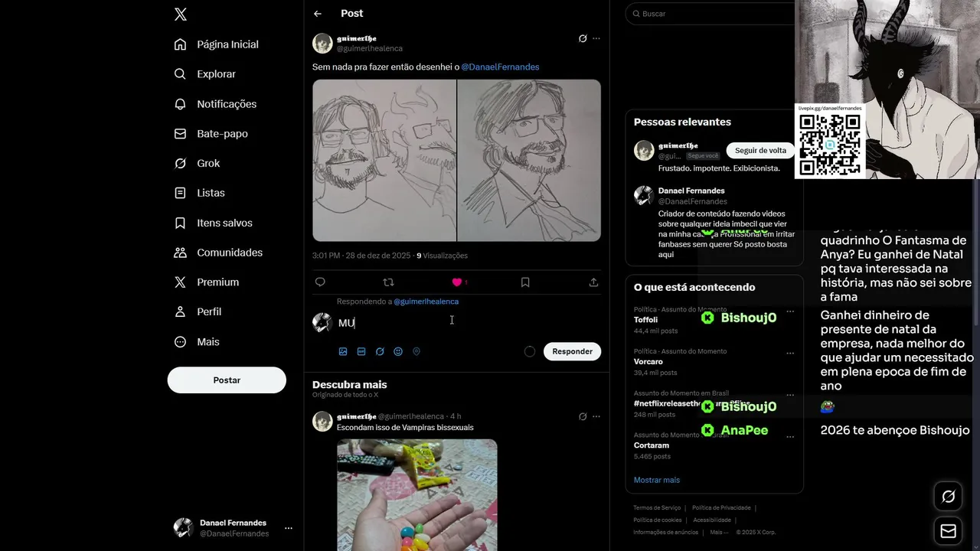Bookmark the post with the bookmark icon
980x551 pixels.
(x=525, y=282)
